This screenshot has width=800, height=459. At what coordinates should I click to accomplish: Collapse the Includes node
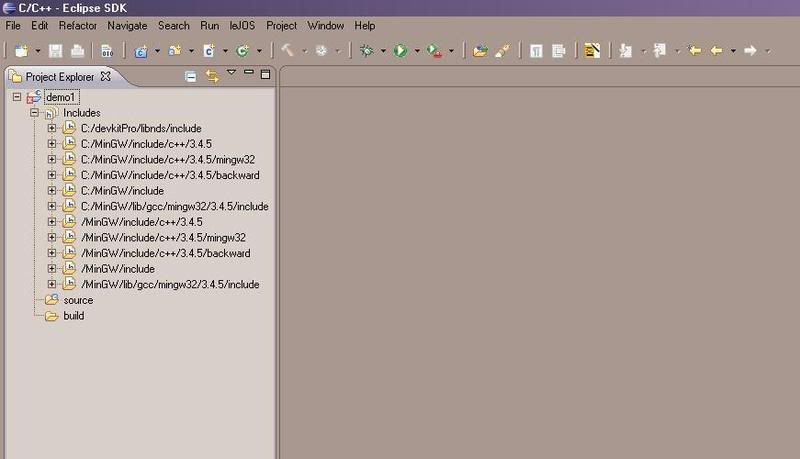pyautogui.click(x=34, y=112)
